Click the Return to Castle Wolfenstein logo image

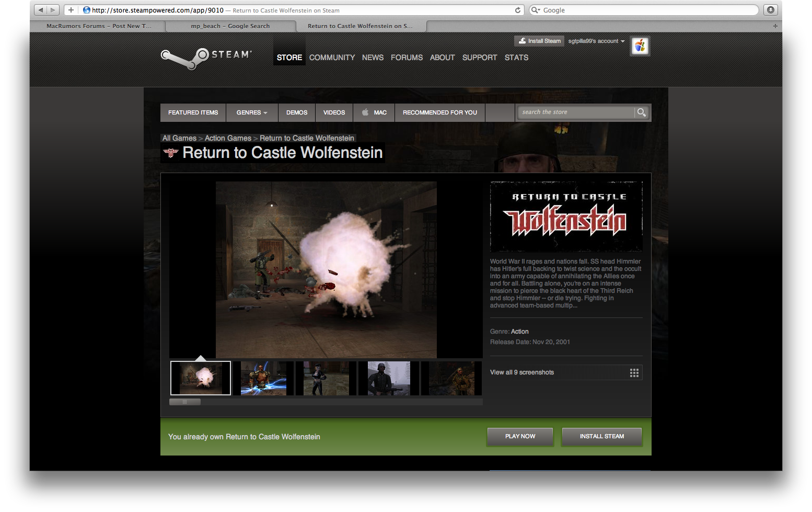[x=566, y=217]
